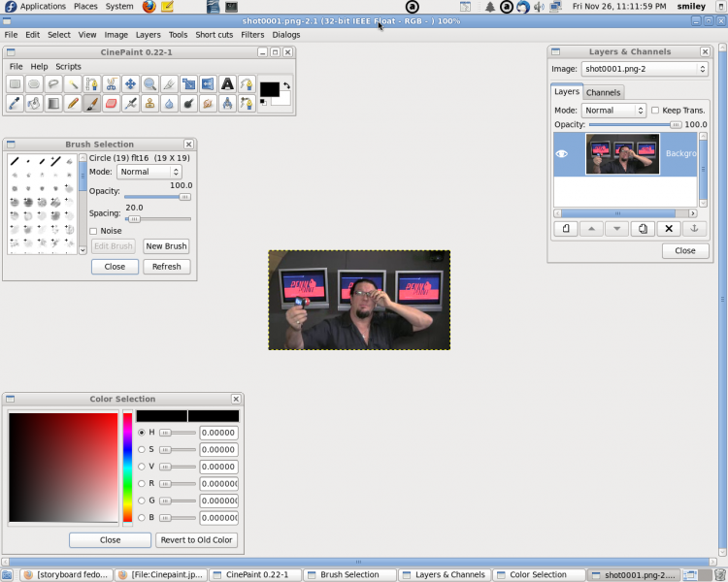Enable the Noise checkbox in Brush Selection
The width and height of the screenshot is (728, 582).
(x=93, y=231)
